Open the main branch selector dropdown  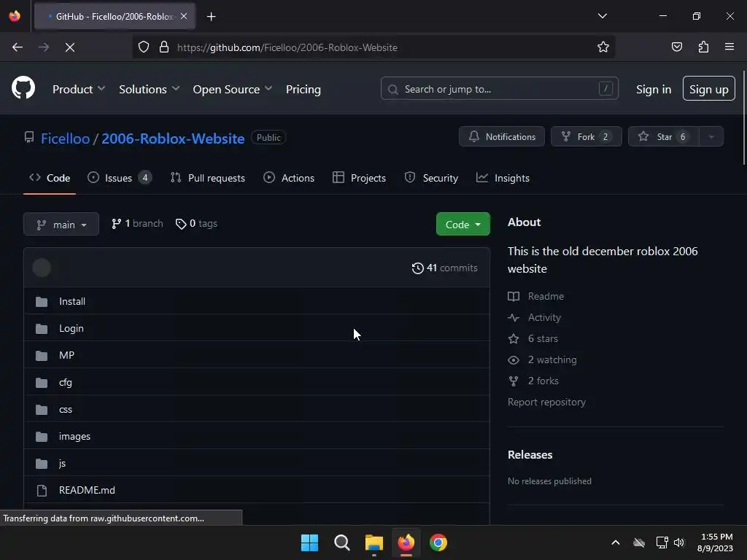click(61, 224)
